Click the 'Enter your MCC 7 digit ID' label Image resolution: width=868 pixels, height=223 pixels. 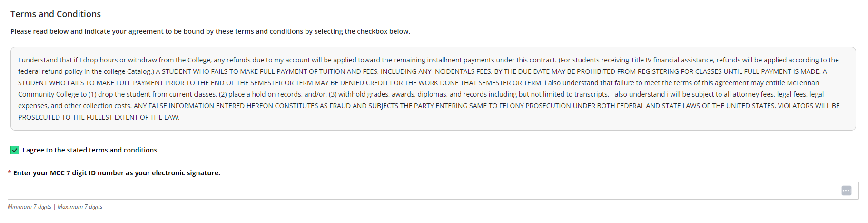[x=117, y=173]
